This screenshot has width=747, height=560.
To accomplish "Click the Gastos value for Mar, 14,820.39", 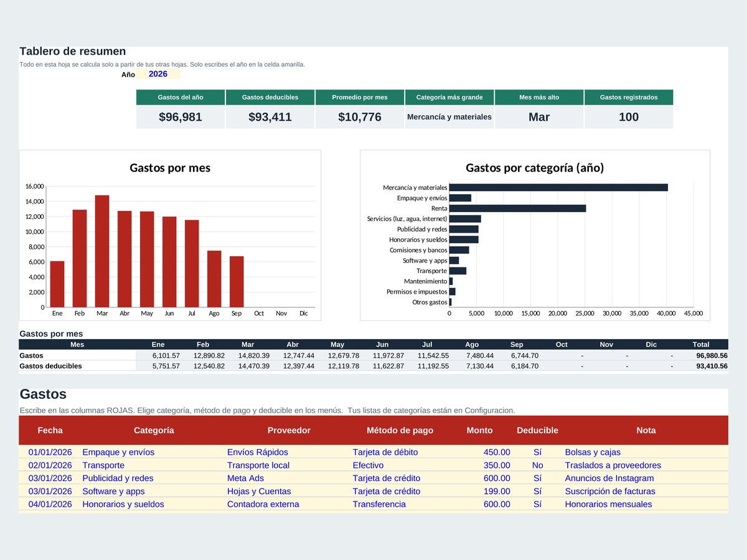I will [248, 355].
